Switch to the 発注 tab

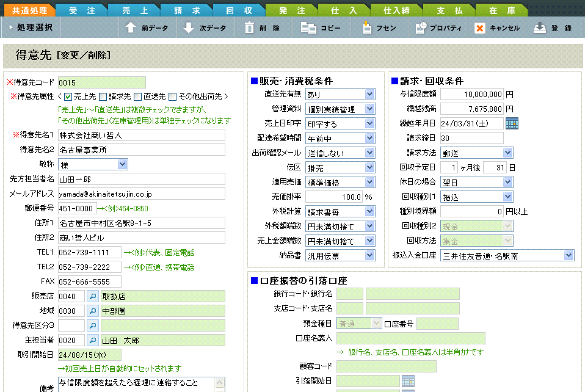(292, 10)
